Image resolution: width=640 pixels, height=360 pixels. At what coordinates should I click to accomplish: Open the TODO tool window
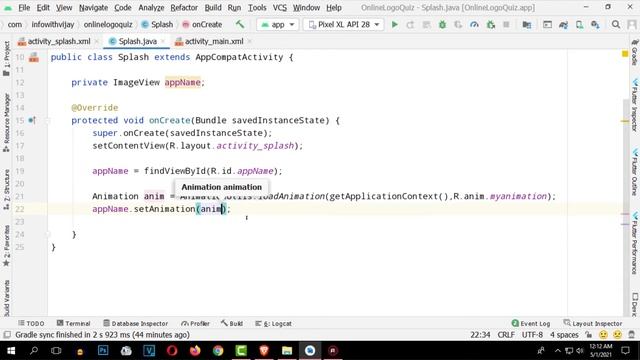tap(31, 323)
